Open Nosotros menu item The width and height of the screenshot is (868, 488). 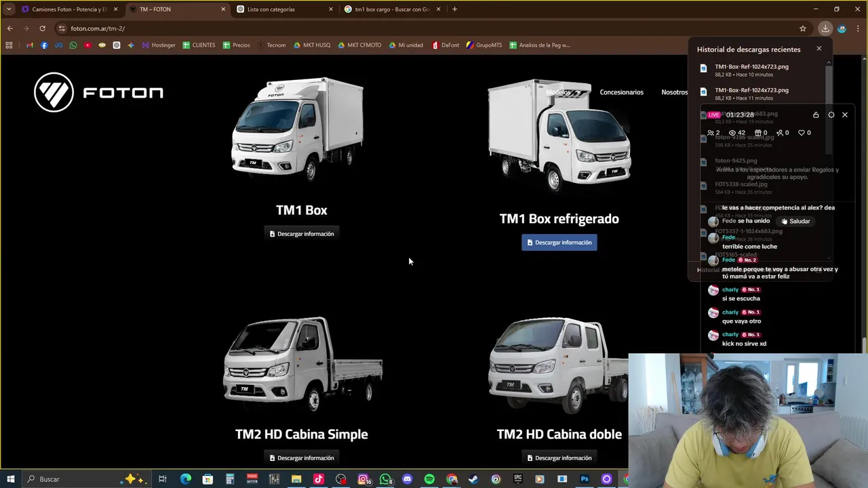point(674,92)
